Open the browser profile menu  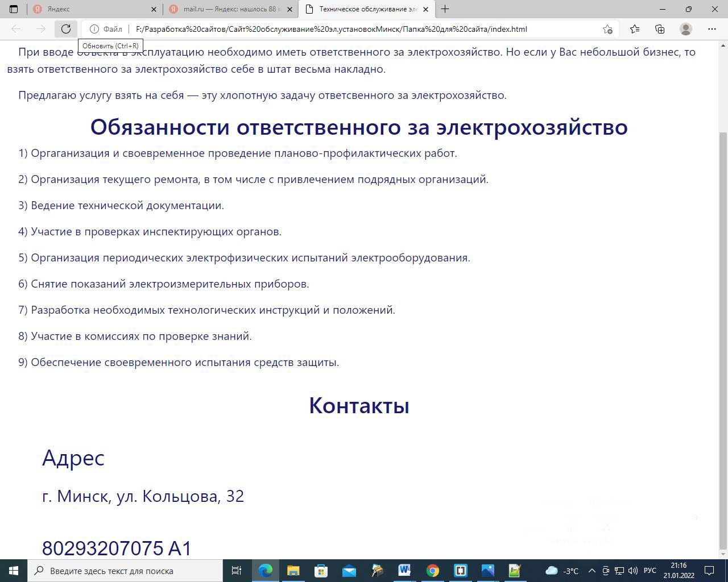pyautogui.click(x=686, y=29)
